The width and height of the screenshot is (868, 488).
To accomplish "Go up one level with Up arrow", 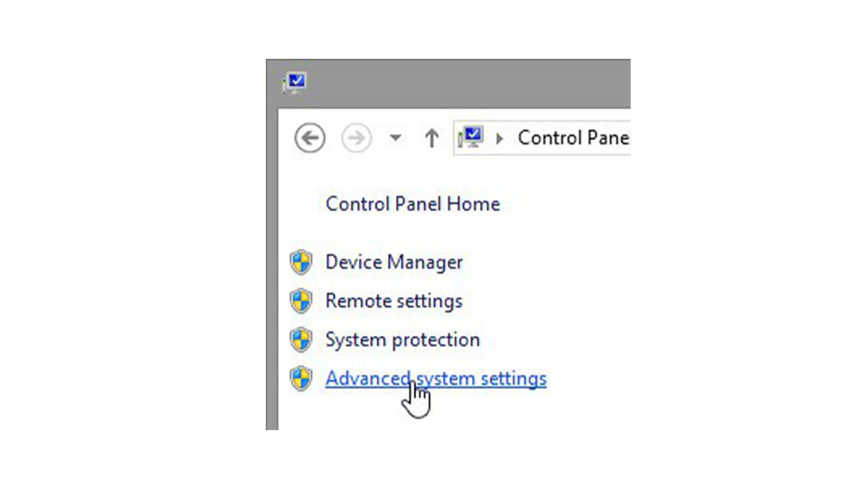I will pos(432,137).
